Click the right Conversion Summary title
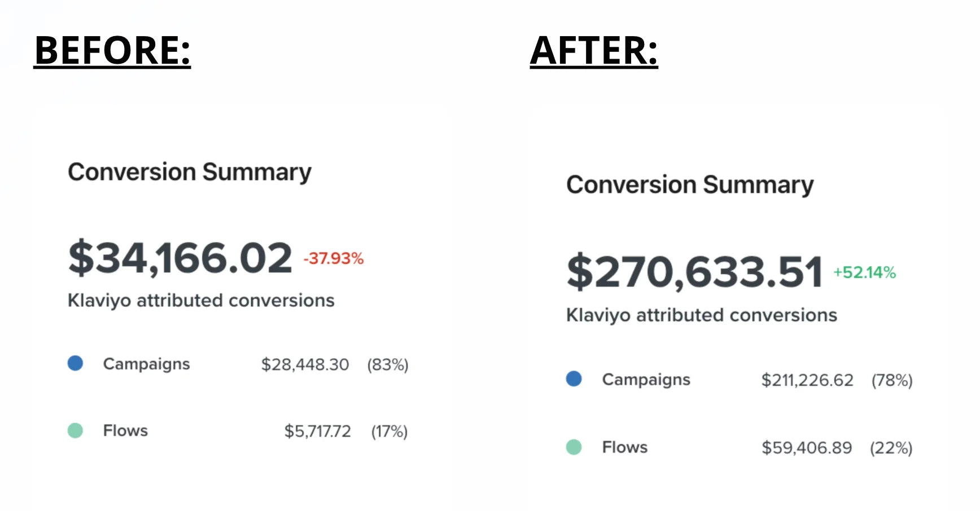980x511 pixels. 690,186
